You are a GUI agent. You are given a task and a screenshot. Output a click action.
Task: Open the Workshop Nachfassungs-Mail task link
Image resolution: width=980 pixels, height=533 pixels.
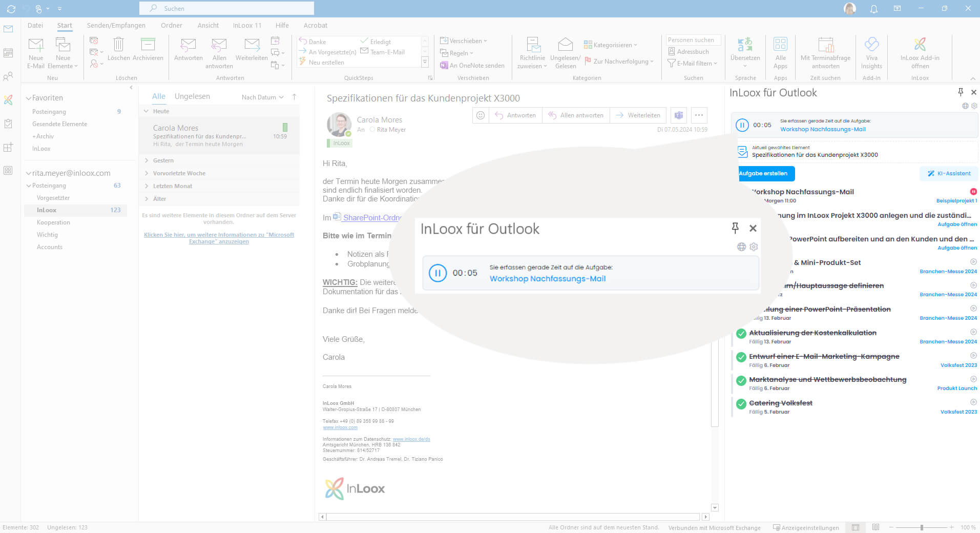823,129
